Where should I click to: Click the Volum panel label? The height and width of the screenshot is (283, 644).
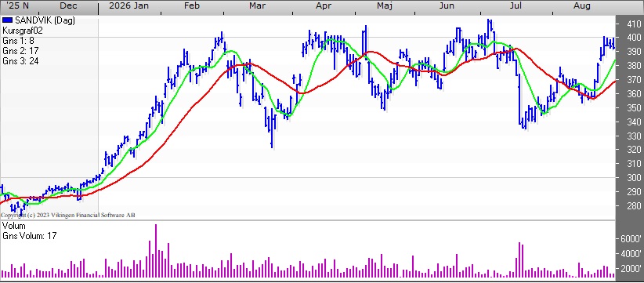[x=13, y=226]
